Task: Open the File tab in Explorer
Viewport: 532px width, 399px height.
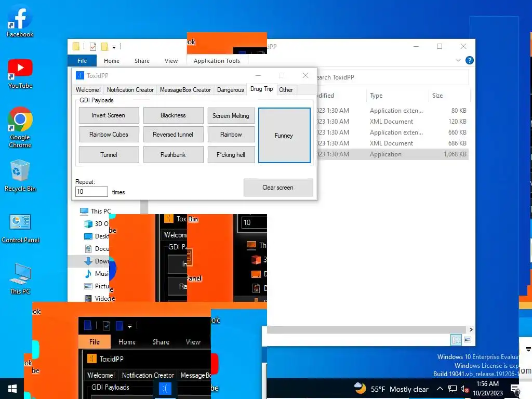Action: coord(82,61)
